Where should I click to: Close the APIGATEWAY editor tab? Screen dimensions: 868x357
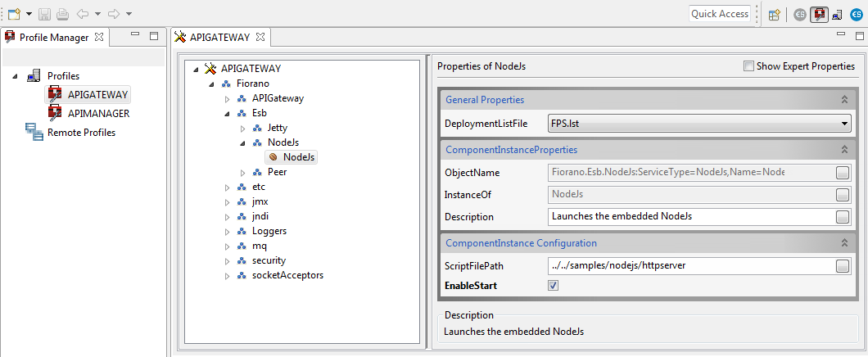(x=260, y=37)
